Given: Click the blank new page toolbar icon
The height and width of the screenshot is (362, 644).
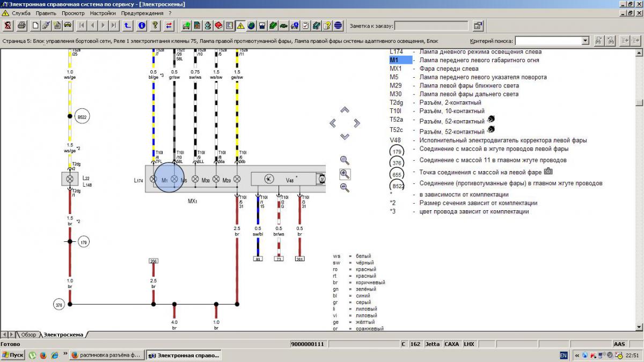Looking at the screenshot, I should [x=35, y=25].
